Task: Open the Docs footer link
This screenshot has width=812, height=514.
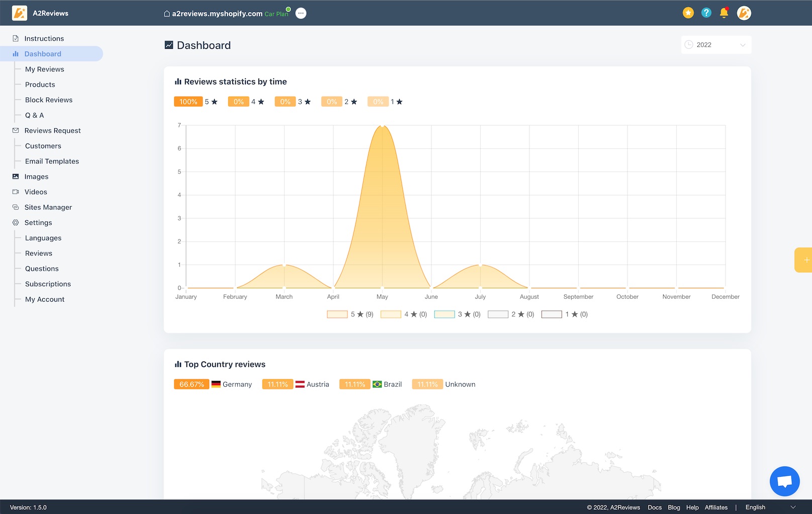Action: (655, 507)
